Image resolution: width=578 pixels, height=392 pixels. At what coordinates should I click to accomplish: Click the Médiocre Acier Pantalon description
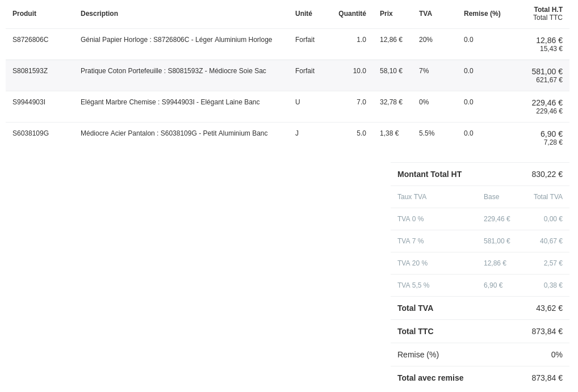pos(174,133)
